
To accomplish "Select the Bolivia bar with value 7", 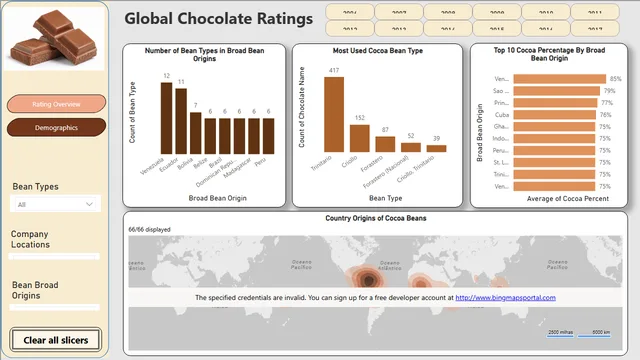I will tap(196, 133).
